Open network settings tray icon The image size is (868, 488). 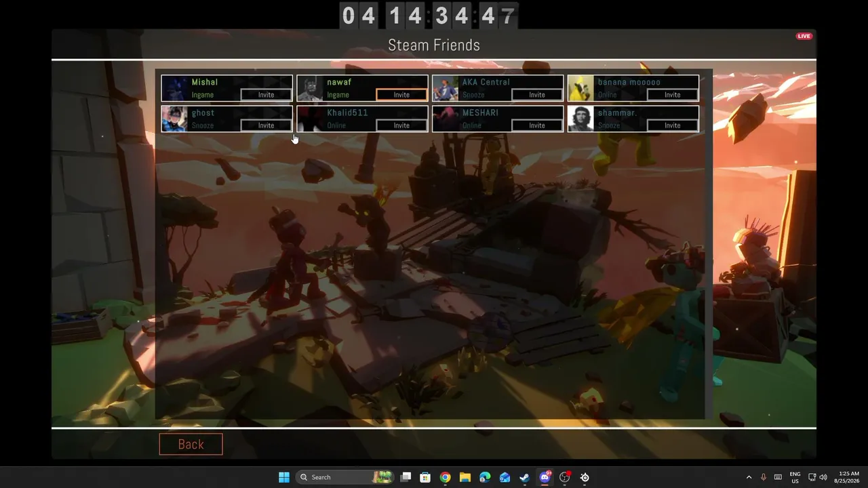(x=812, y=477)
